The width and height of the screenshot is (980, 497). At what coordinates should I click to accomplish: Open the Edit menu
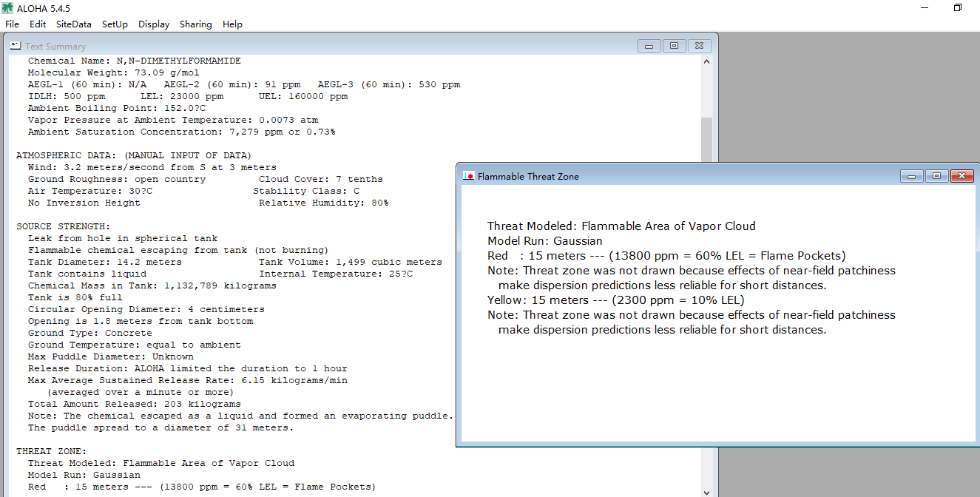(38, 24)
